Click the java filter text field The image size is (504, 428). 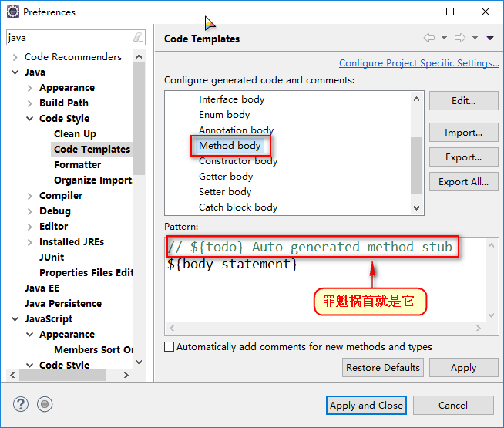(71, 38)
